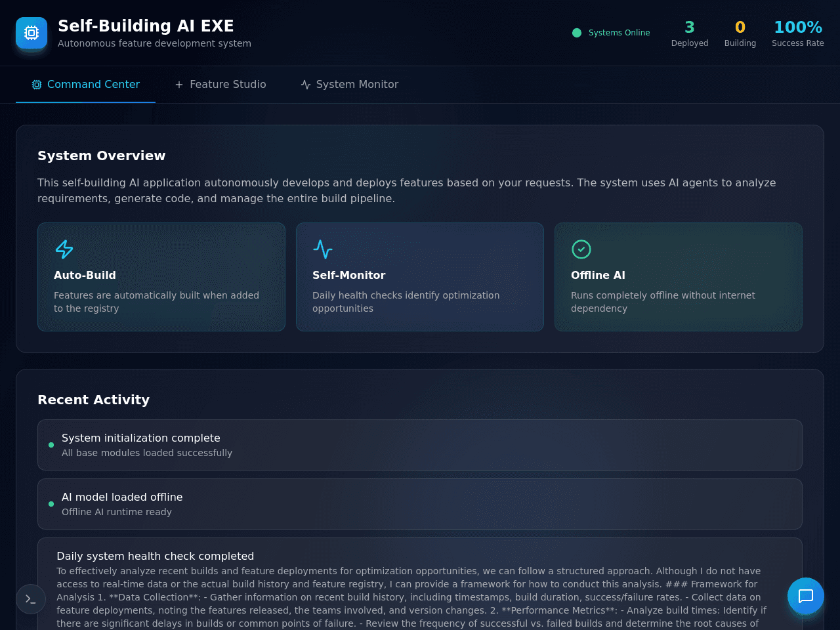Go to the System Monitor tab
This screenshot has height=630, width=840.
pyautogui.click(x=349, y=85)
